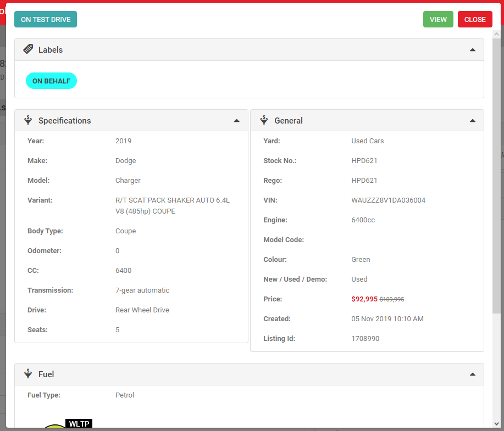Click the Labels tag icon
Screen dimensions: 504x431
click(x=28, y=49)
